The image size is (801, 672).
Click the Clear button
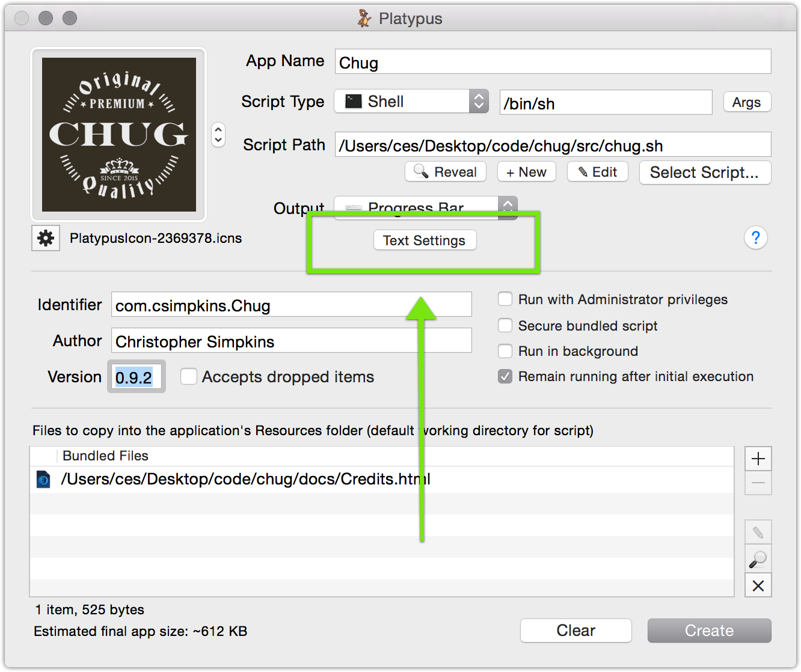pos(575,631)
